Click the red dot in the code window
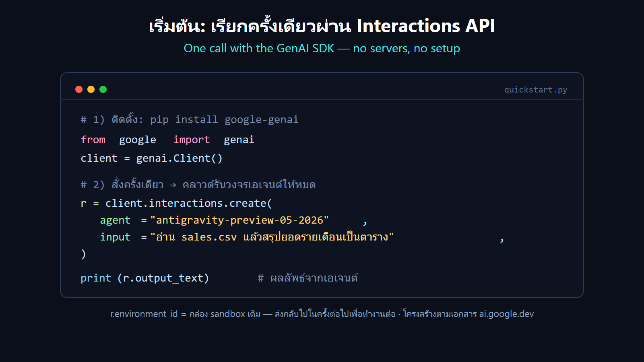 (79, 89)
